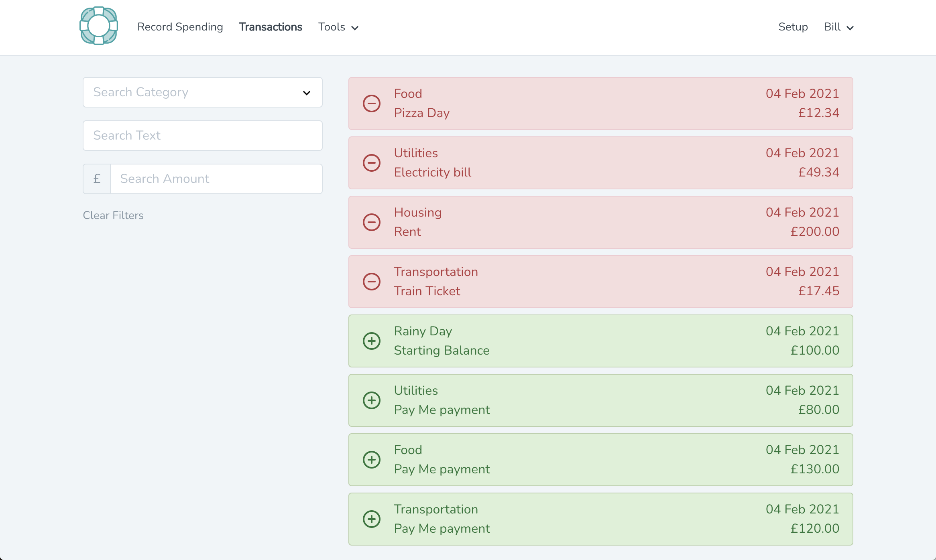Click minus icon on Rent transaction
Viewport: 936px width, 560px height.
click(372, 222)
